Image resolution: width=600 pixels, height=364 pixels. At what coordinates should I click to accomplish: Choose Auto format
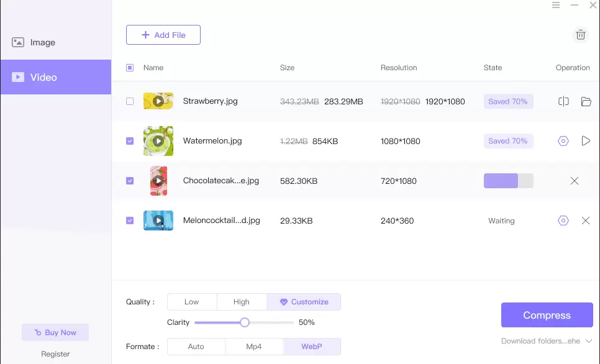[x=196, y=347]
